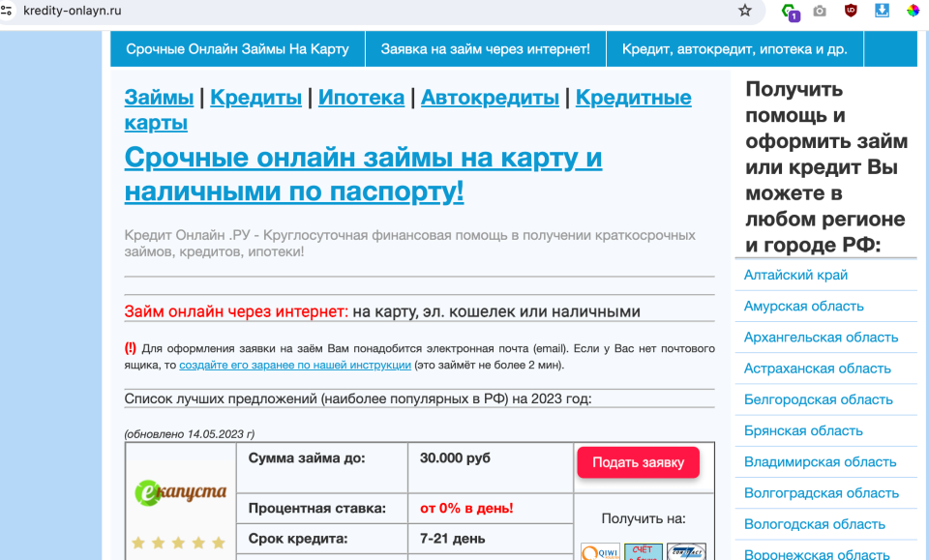Click the 'Получить на:' label

click(644, 519)
